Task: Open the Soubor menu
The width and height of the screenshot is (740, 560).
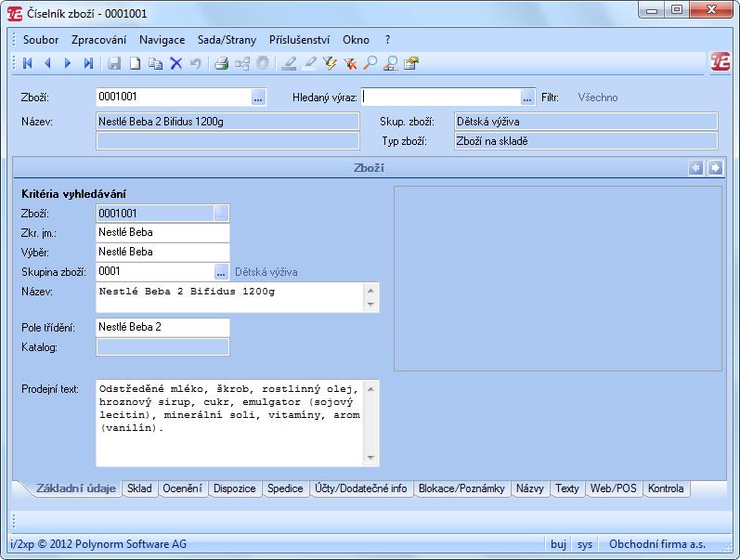Action: [41, 40]
